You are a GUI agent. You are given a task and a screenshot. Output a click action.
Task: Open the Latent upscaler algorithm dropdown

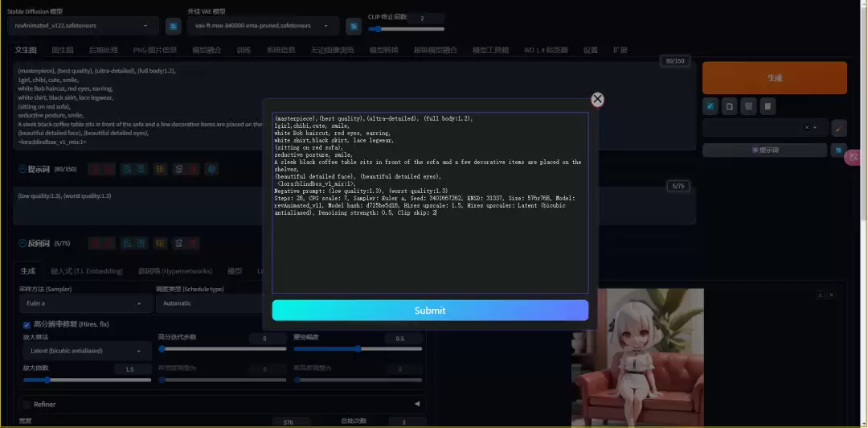(84, 352)
